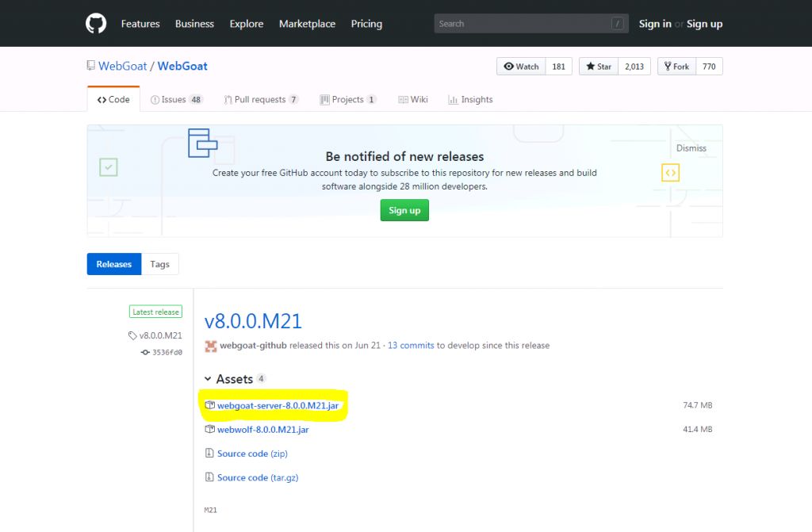The height and width of the screenshot is (532, 812).
Task: Open the Projects tab
Action: [348, 99]
